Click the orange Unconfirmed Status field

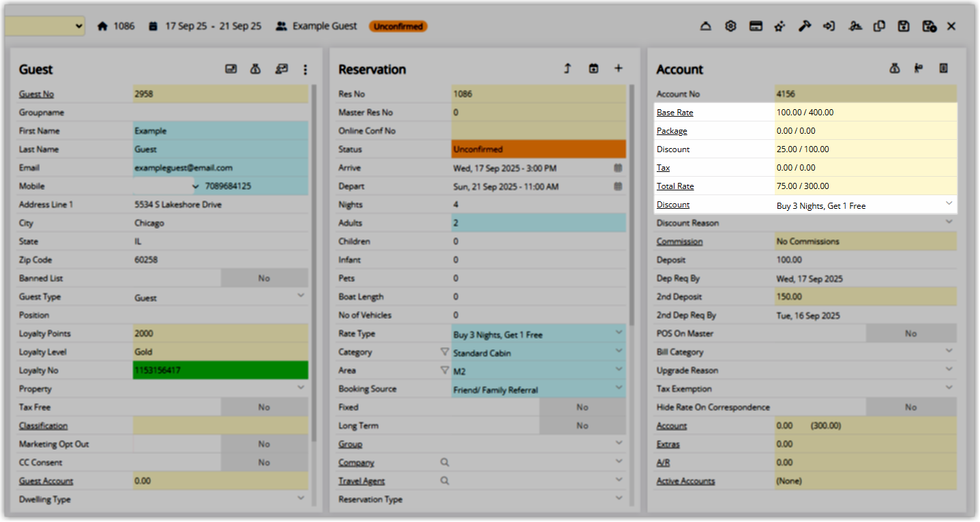pyautogui.click(x=539, y=149)
